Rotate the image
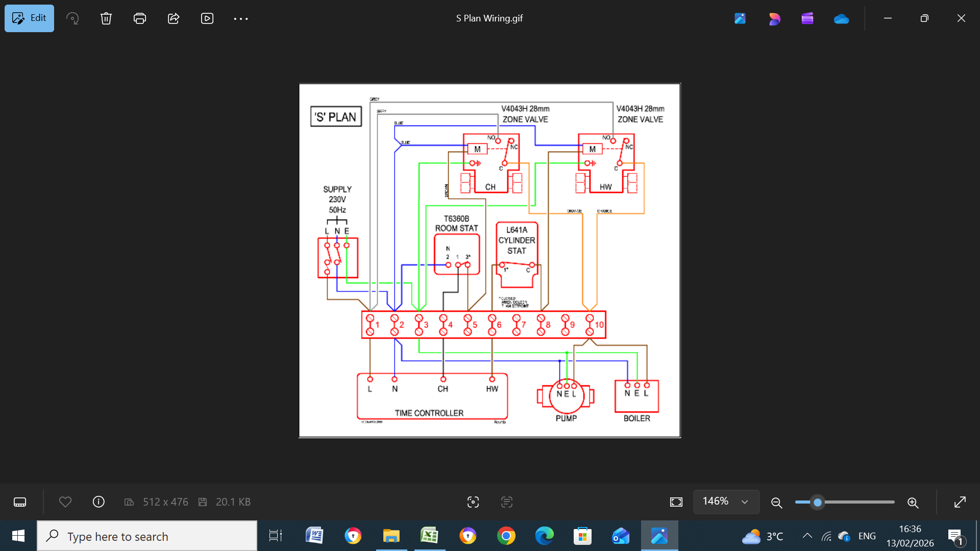Viewport: 980px width, 551px height. tap(72, 18)
